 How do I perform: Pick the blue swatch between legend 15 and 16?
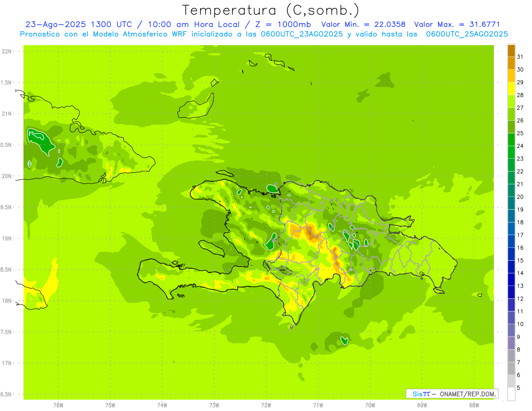(x=511, y=254)
